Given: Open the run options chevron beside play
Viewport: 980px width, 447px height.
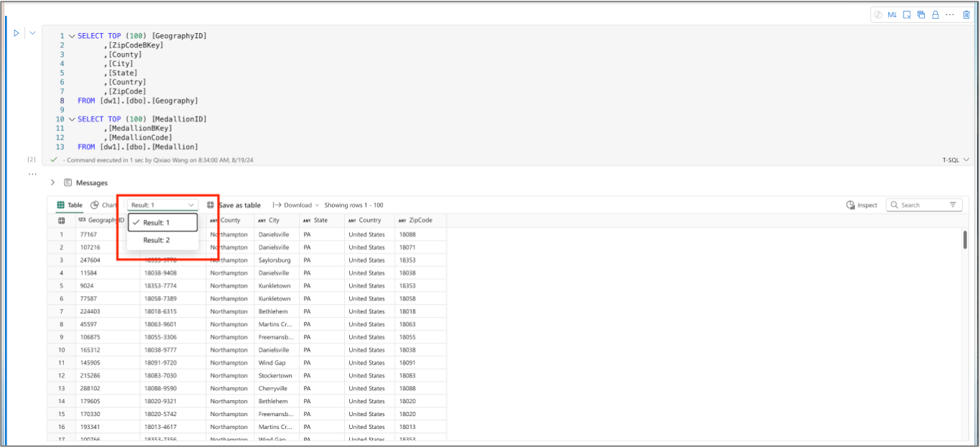Looking at the screenshot, I should tap(32, 33).
